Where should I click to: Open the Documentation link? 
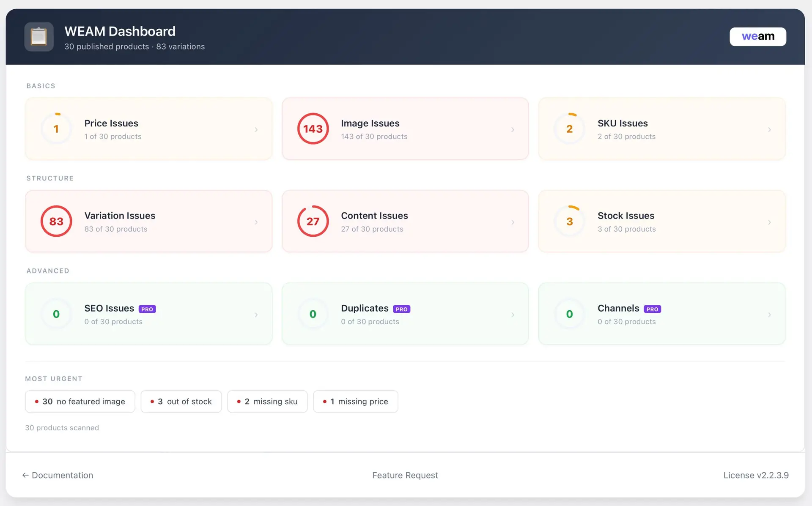[x=58, y=475]
